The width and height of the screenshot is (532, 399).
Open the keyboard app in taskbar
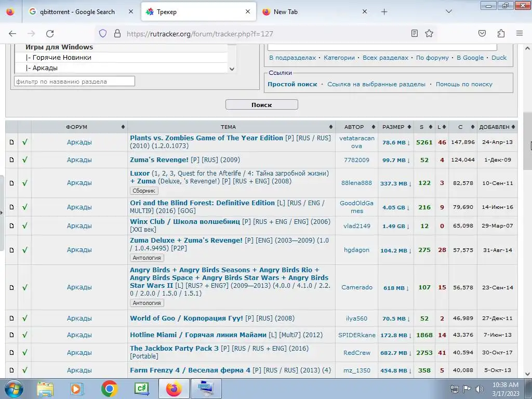(206, 389)
